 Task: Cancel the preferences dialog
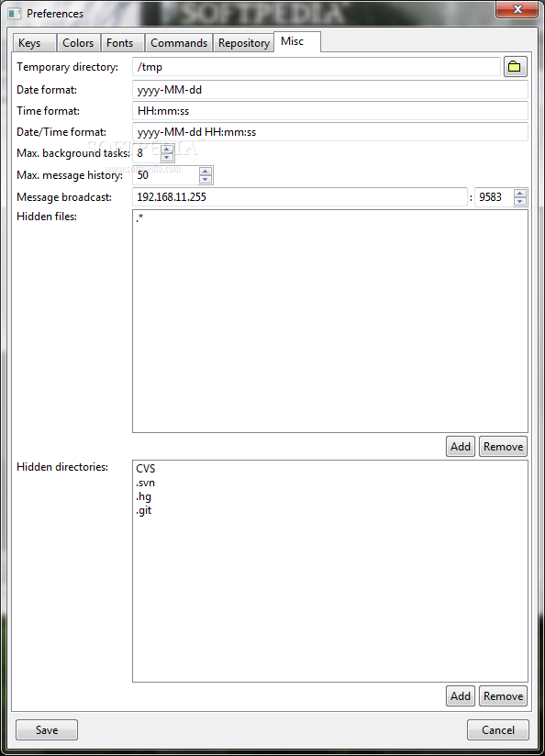(x=498, y=730)
